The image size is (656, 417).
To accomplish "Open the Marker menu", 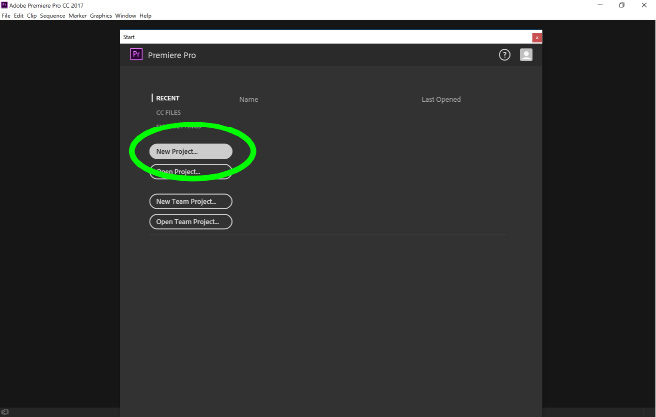I will pyautogui.click(x=77, y=16).
